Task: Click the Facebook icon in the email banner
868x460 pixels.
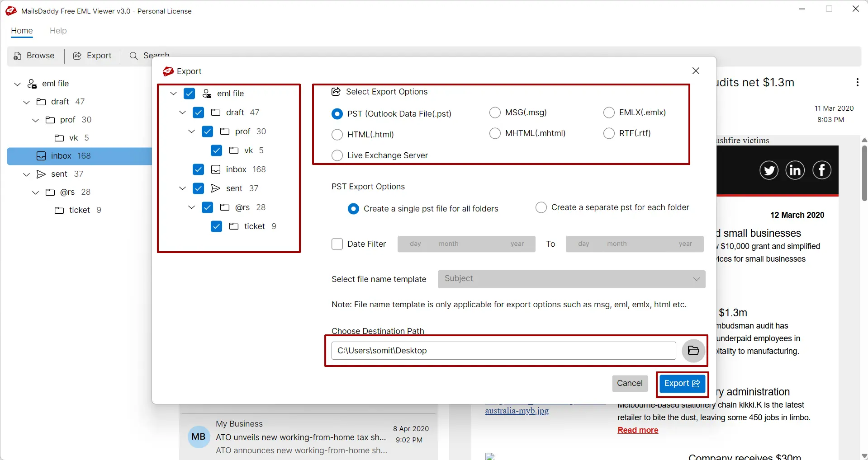Action: pos(822,170)
